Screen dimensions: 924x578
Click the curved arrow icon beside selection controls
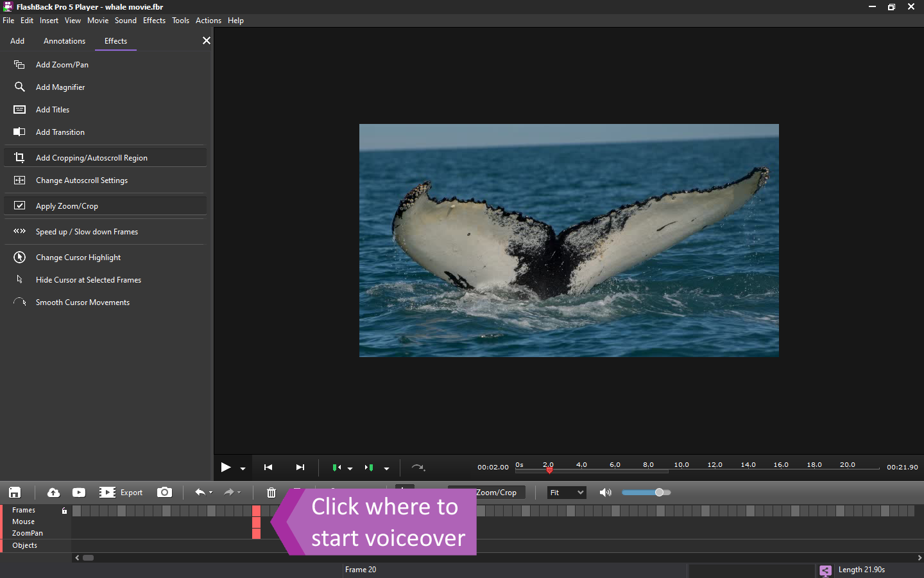click(418, 468)
